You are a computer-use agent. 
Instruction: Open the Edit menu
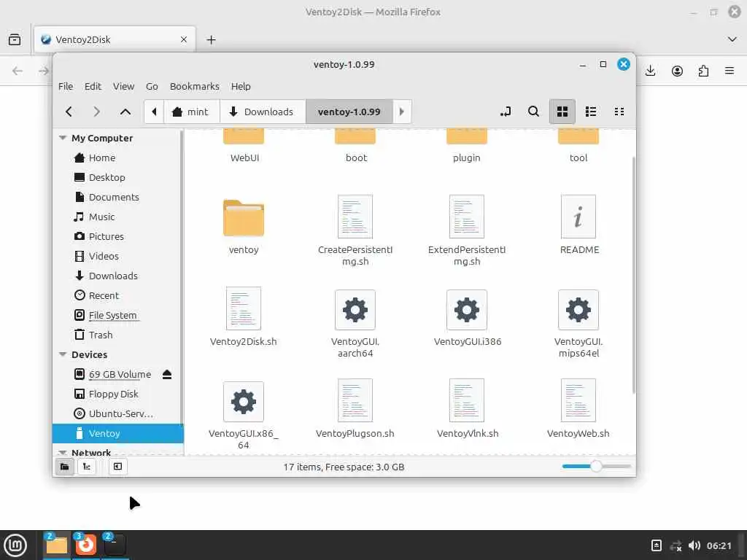click(93, 86)
